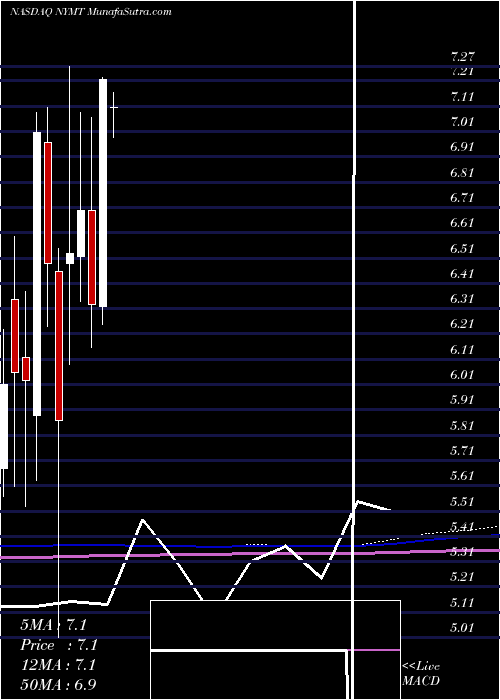Screen dimensions: 500x700
Task: Click the Price : 7.1 legend text
Action: [x=59, y=645]
